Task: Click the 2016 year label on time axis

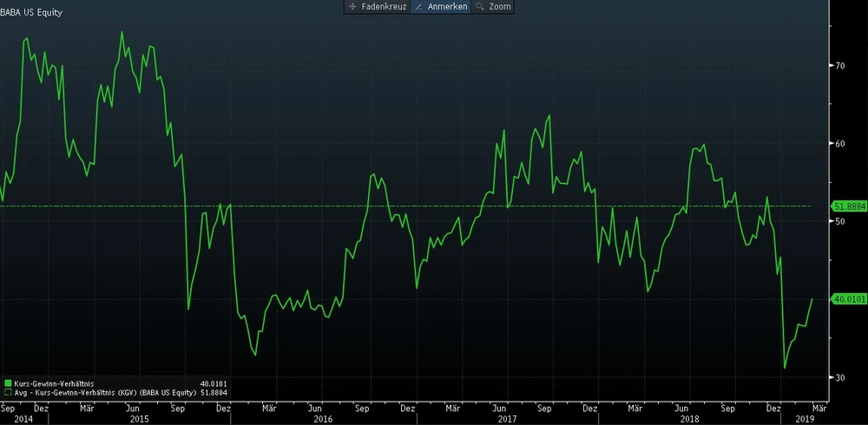Action: click(322, 418)
